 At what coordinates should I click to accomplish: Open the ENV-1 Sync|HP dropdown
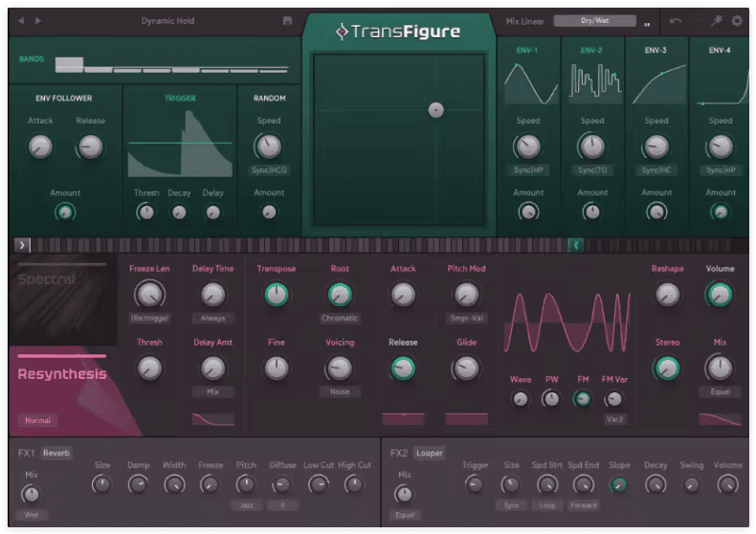[x=528, y=170]
